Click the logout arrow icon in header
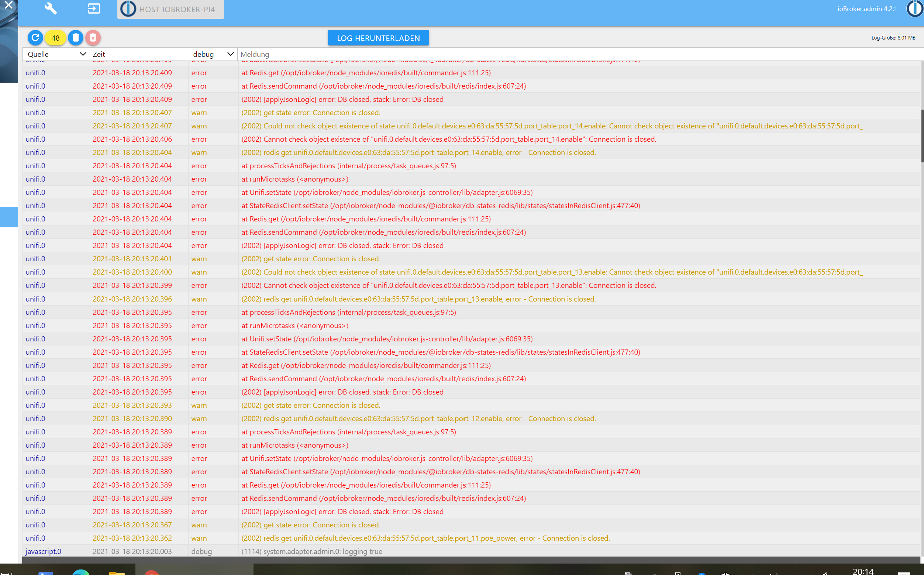 coord(93,8)
